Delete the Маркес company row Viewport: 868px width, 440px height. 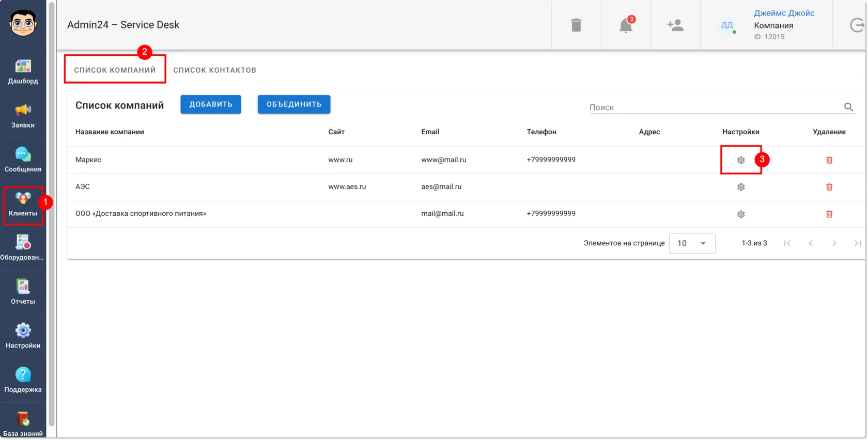[x=829, y=160]
